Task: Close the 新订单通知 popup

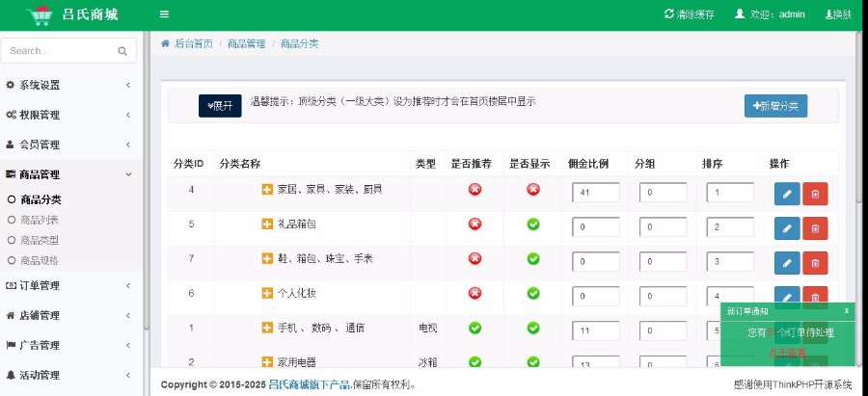Action: (847, 311)
